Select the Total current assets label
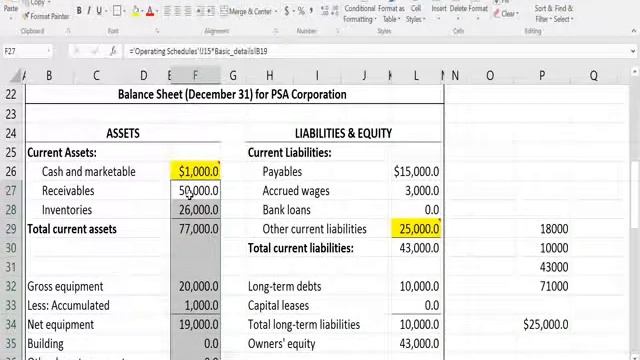The width and height of the screenshot is (640, 360). (72, 229)
